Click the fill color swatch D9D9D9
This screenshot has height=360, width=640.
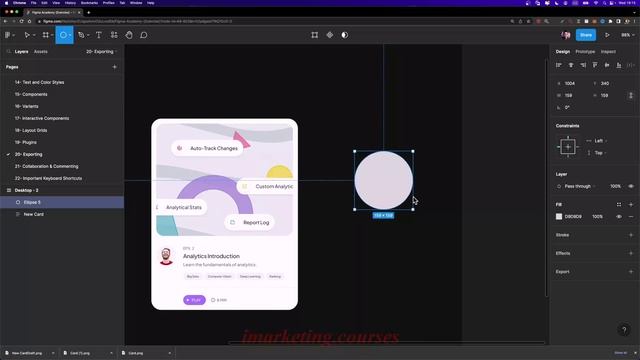coord(559,217)
